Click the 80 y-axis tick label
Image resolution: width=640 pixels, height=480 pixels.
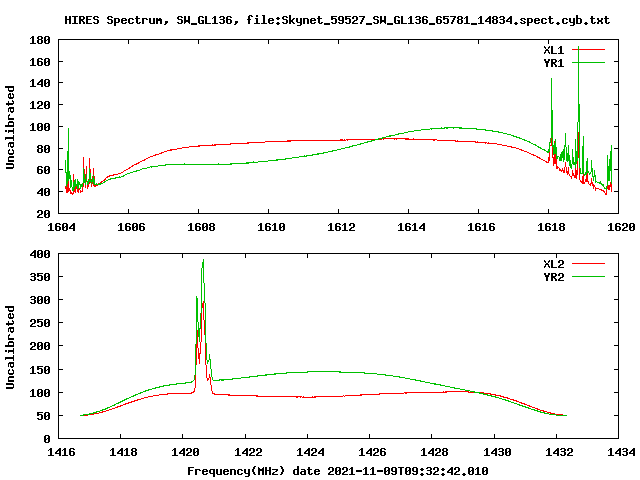pyautogui.click(x=43, y=149)
